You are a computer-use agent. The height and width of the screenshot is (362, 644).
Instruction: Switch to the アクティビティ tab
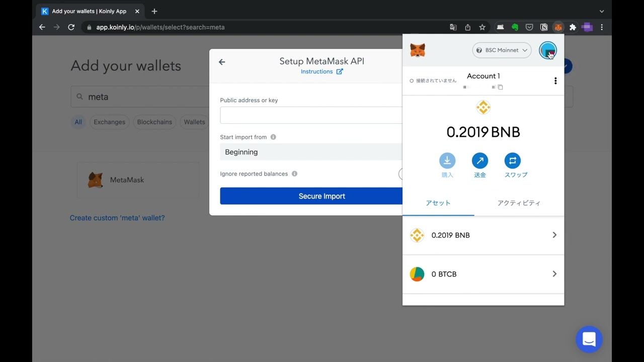point(519,203)
